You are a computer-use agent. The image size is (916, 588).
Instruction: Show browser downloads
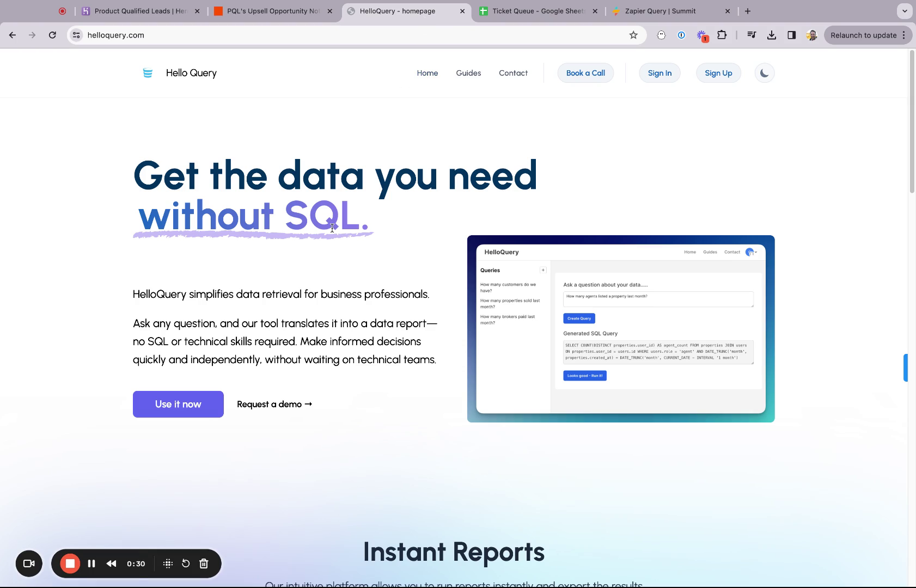point(772,35)
